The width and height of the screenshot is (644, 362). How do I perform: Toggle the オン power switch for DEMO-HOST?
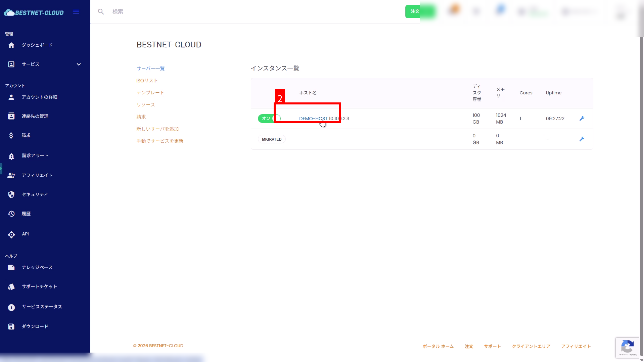(x=269, y=119)
